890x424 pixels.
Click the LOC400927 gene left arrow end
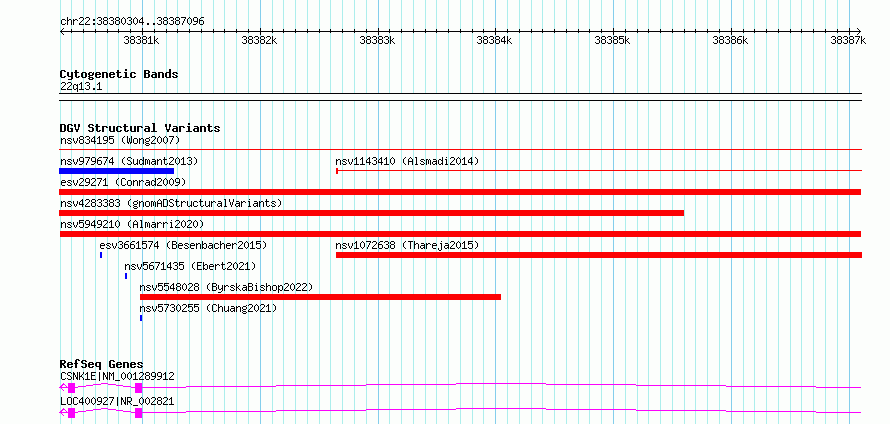point(62,413)
